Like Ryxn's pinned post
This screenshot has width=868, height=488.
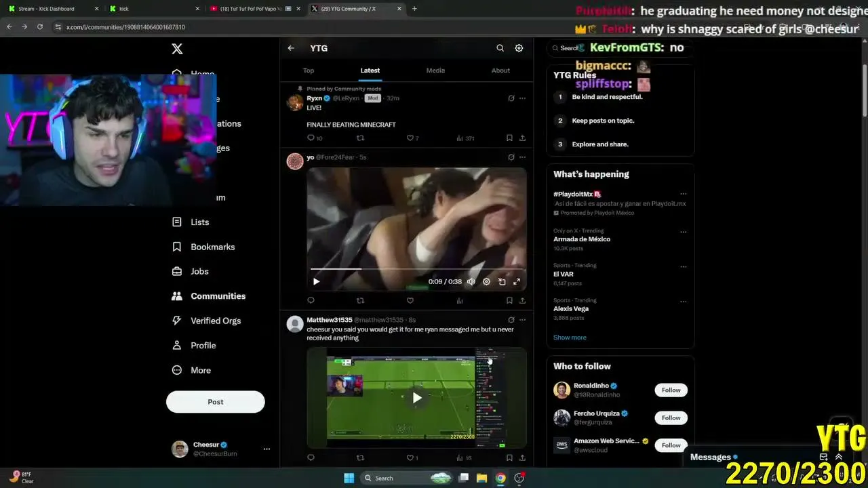coord(410,138)
